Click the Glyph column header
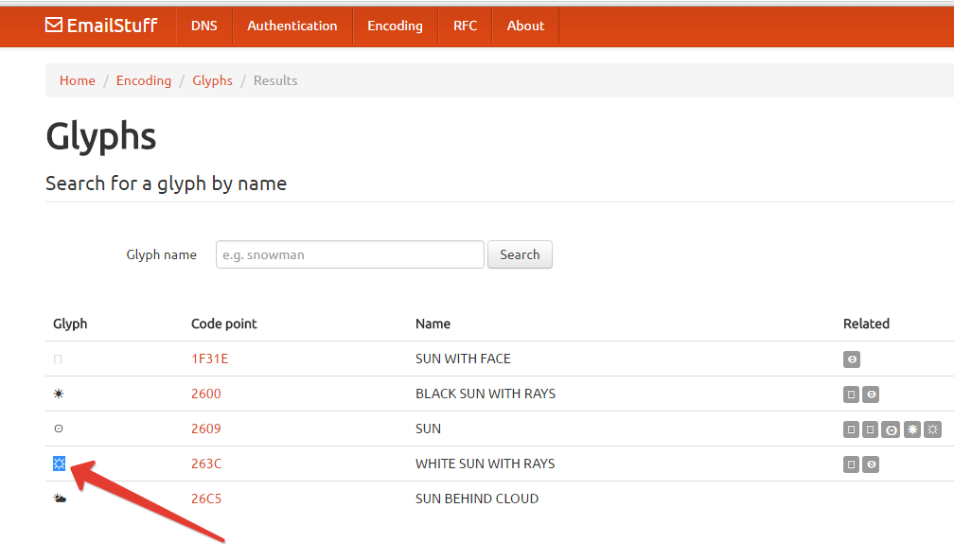This screenshot has width=954, height=560. [70, 324]
